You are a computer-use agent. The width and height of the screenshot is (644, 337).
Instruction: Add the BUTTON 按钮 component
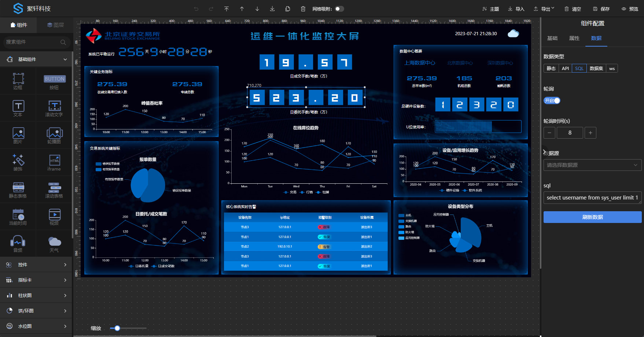point(54,81)
